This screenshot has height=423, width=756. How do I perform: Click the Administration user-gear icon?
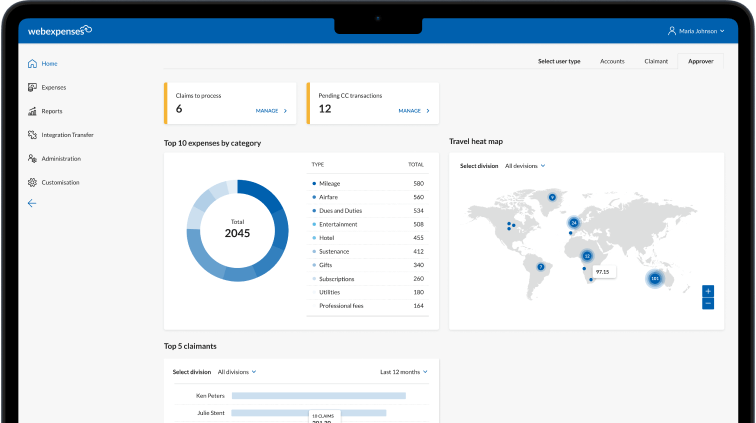point(32,159)
